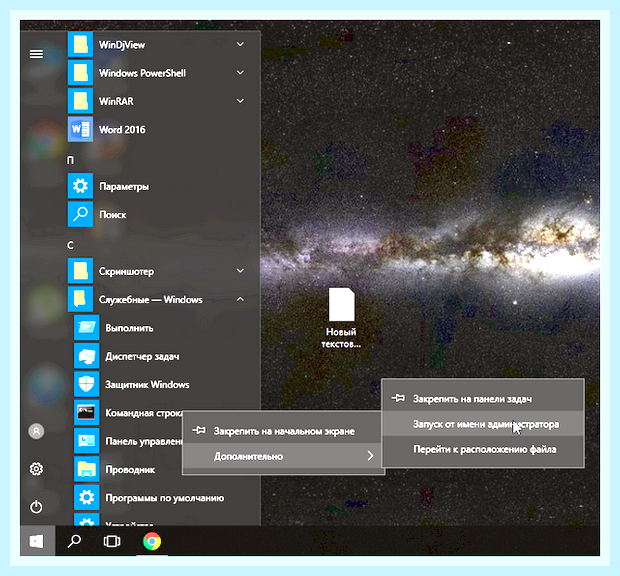Click the WinDjView label
The width and height of the screenshot is (620, 576).
click(x=122, y=45)
